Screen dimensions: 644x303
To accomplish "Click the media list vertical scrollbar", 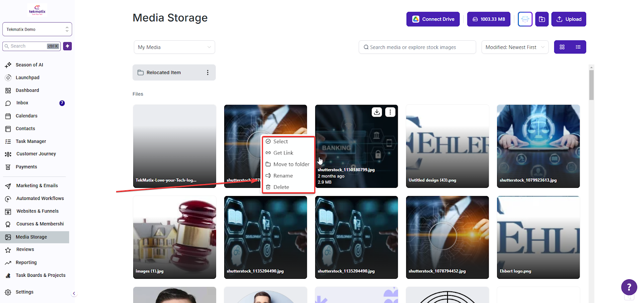I will click(x=591, y=85).
